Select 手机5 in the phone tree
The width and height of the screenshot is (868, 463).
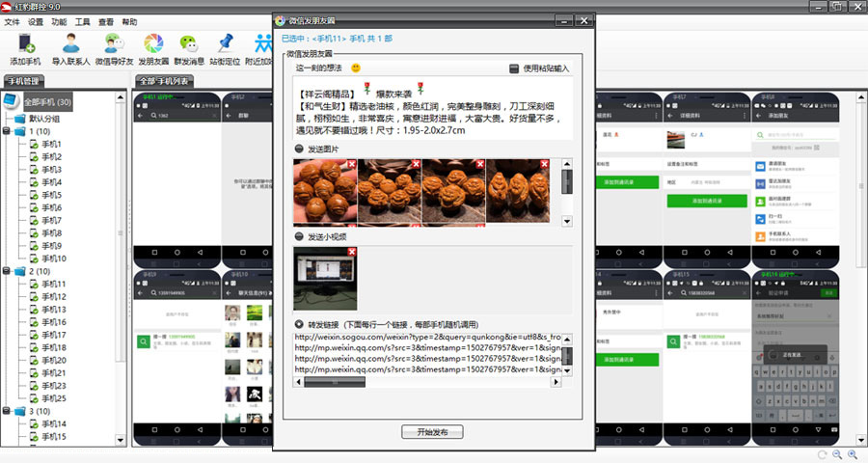(x=51, y=195)
